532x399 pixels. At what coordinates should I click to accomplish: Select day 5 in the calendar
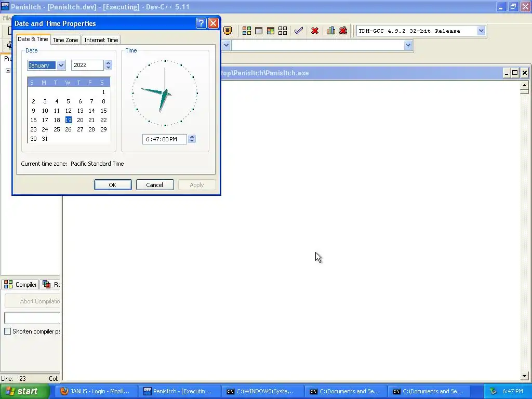pos(68,101)
